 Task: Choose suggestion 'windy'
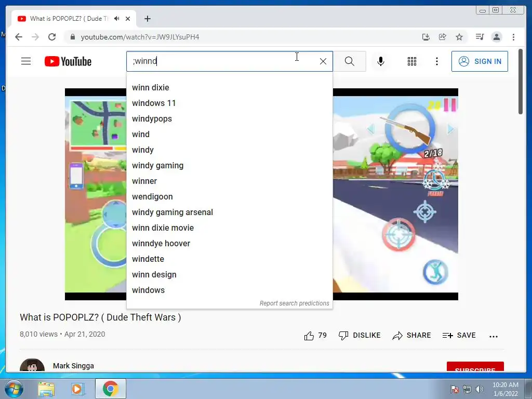pos(229,150)
